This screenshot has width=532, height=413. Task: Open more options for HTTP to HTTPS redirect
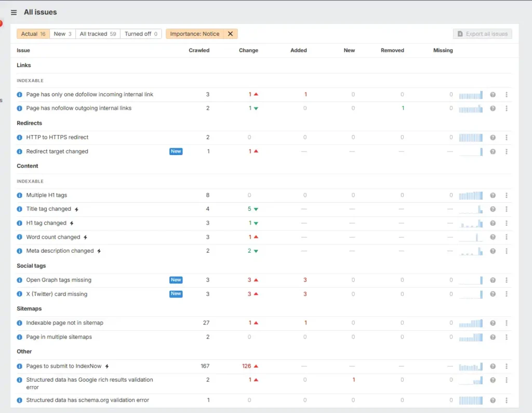[507, 137]
